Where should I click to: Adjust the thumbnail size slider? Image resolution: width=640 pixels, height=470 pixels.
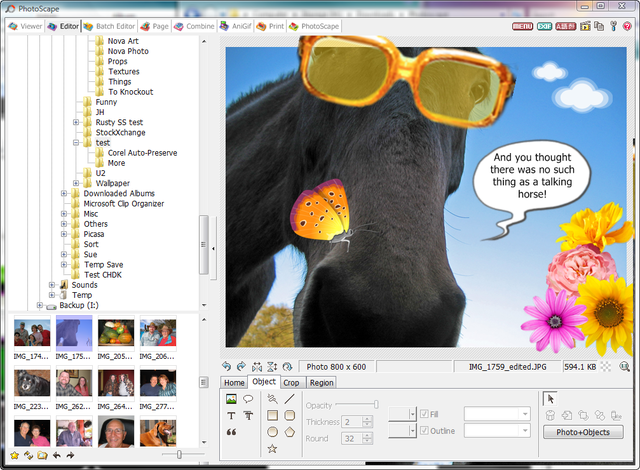pos(179,454)
